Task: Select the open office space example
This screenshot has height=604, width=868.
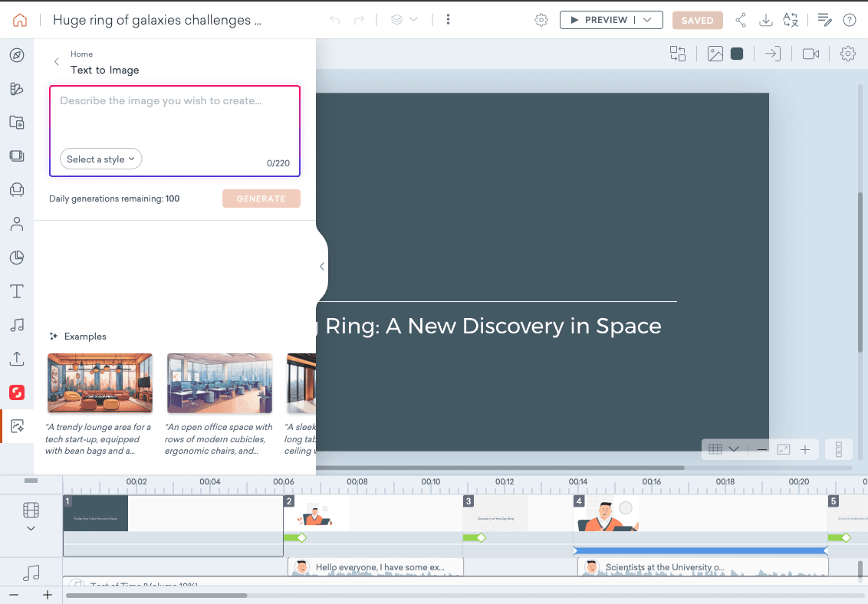Action: [220, 383]
